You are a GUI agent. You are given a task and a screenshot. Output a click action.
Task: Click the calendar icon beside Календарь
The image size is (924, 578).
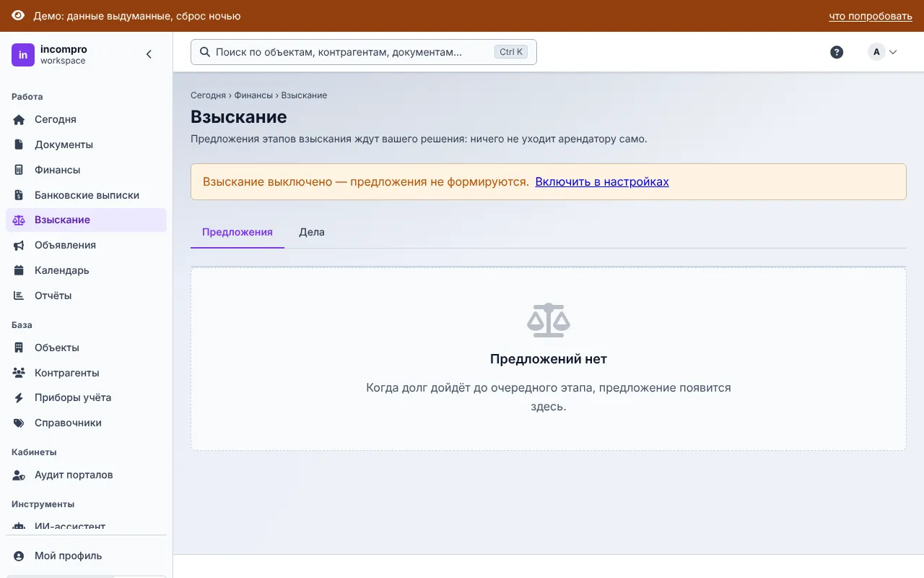19,270
